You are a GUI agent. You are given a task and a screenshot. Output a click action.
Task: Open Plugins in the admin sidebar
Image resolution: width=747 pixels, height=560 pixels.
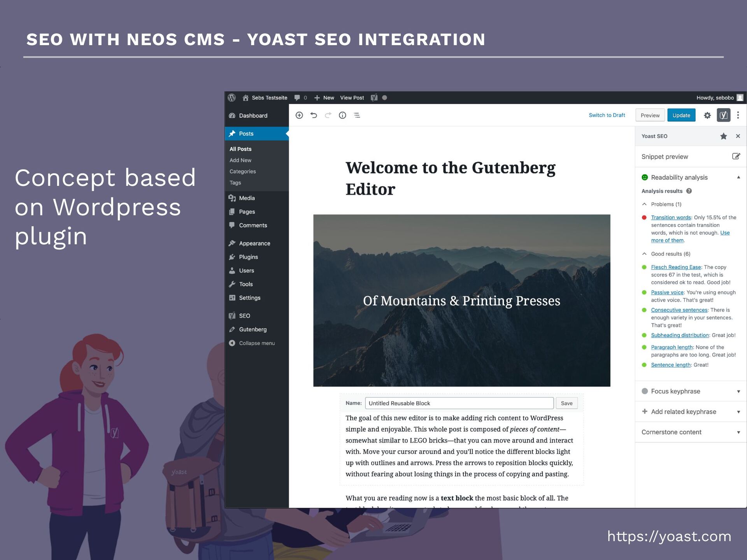[x=257, y=257]
